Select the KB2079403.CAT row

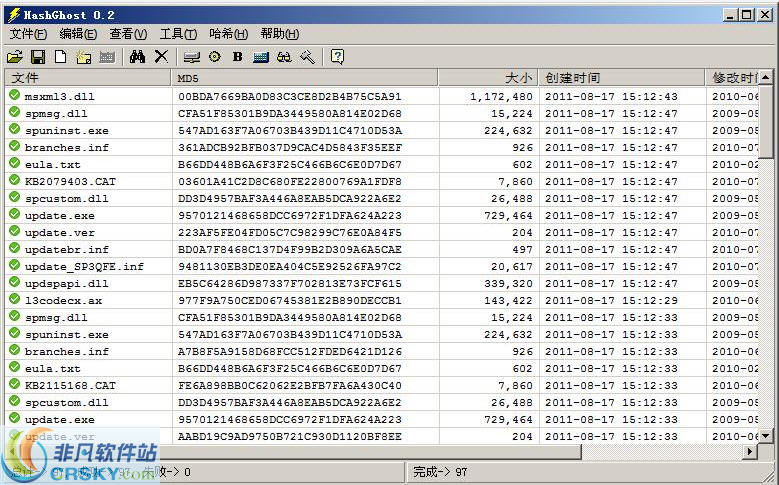pos(70,181)
